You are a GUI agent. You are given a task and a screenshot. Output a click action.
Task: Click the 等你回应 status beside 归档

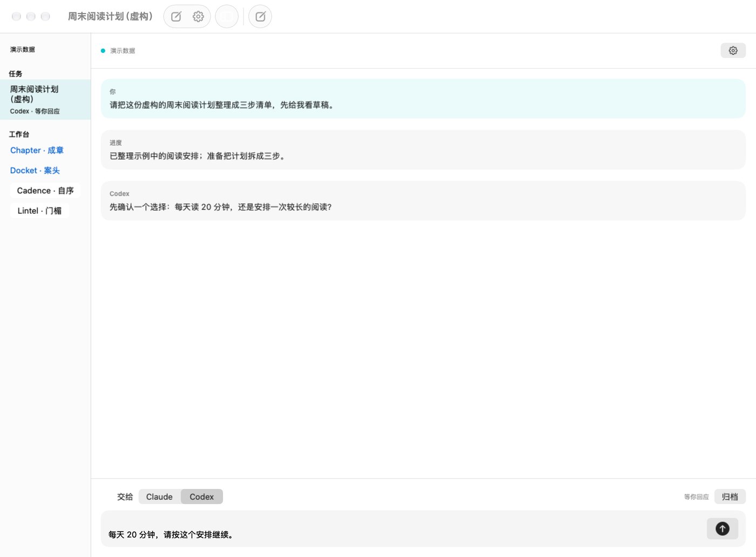696,497
